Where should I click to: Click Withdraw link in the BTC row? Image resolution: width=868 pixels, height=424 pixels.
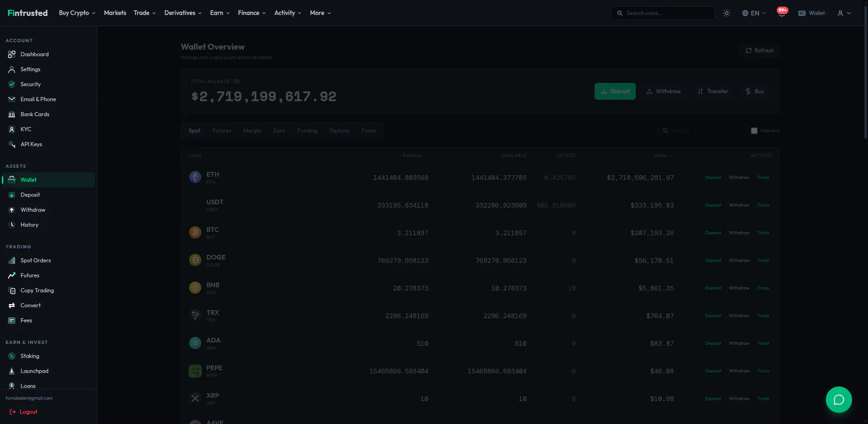point(739,233)
